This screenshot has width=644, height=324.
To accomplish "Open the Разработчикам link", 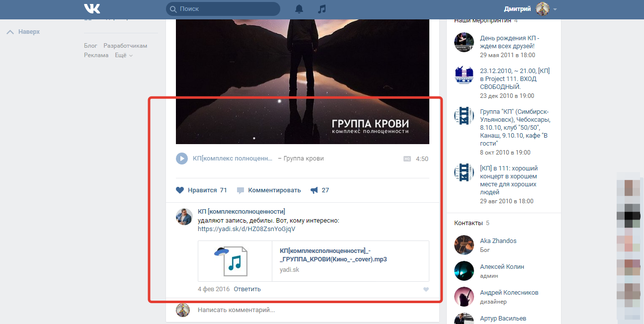I will tap(125, 46).
